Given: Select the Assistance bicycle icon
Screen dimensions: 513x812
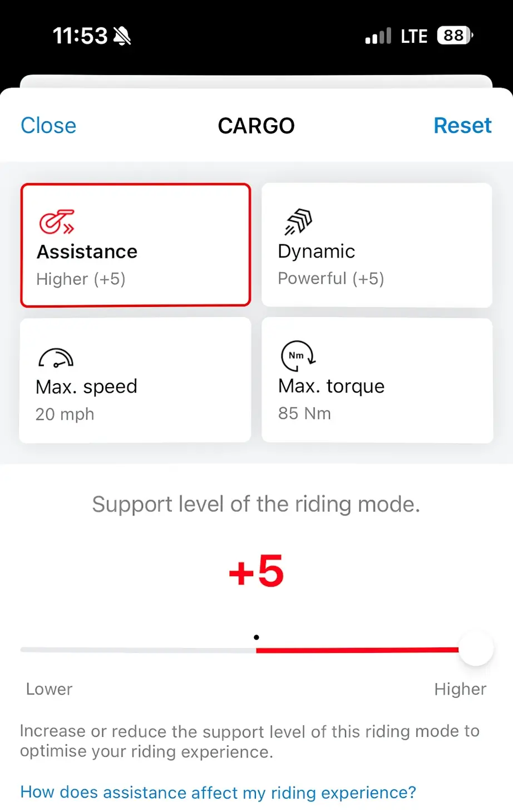Looking at the screenshot, I should [x=57, y=222].
